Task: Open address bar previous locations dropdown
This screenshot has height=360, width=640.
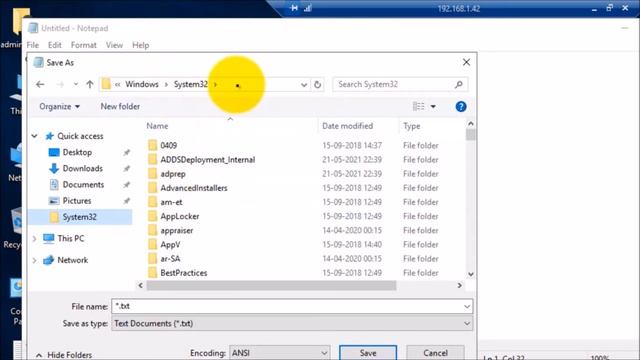Action: point(304,85)
